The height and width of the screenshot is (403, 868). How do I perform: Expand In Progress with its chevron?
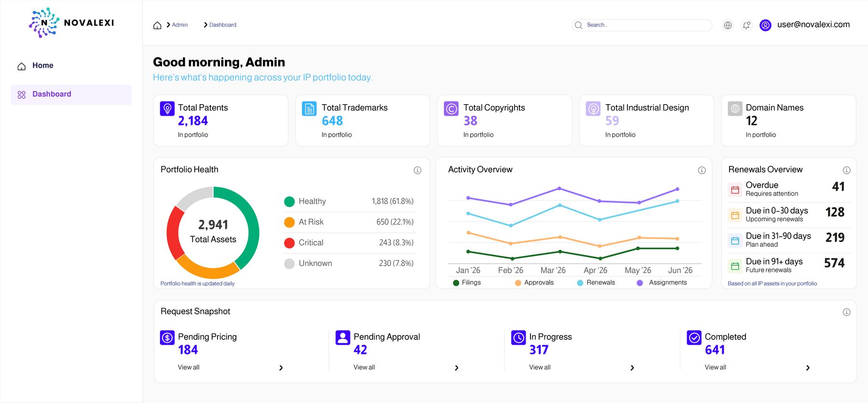(x=632, y=368)
